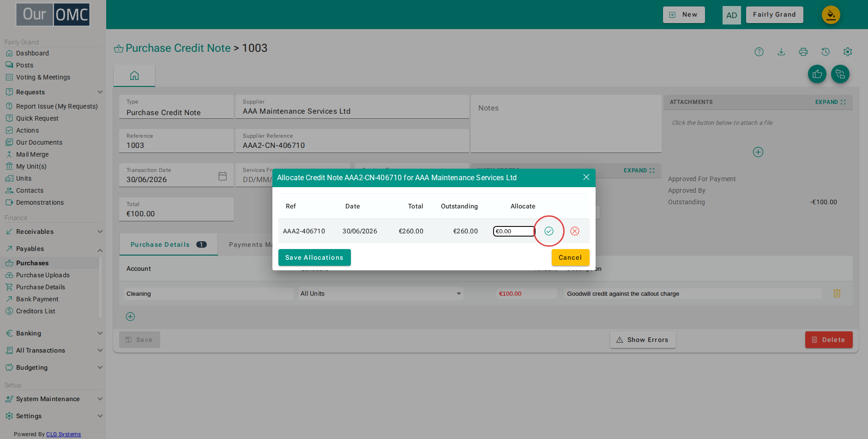The width and height of the screenshot is (868, 439).
Task: Click the New button in header
Action: 684,15
